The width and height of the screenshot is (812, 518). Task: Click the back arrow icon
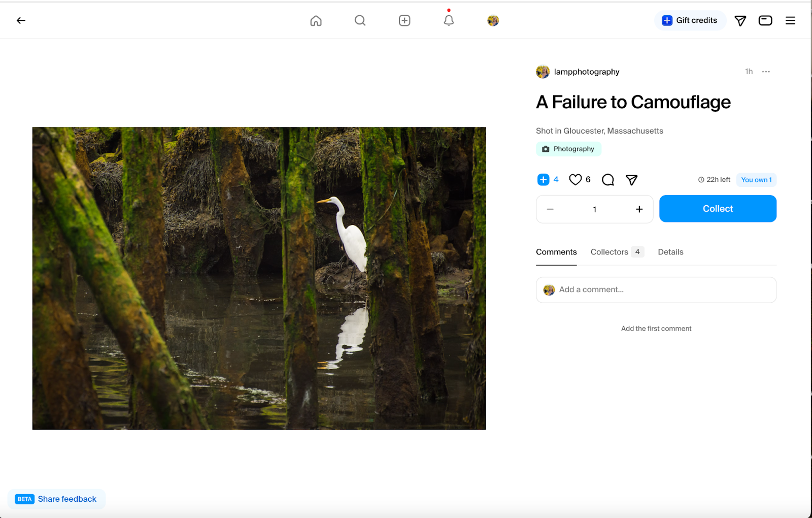pyautogui.click(x=21, y=20)
